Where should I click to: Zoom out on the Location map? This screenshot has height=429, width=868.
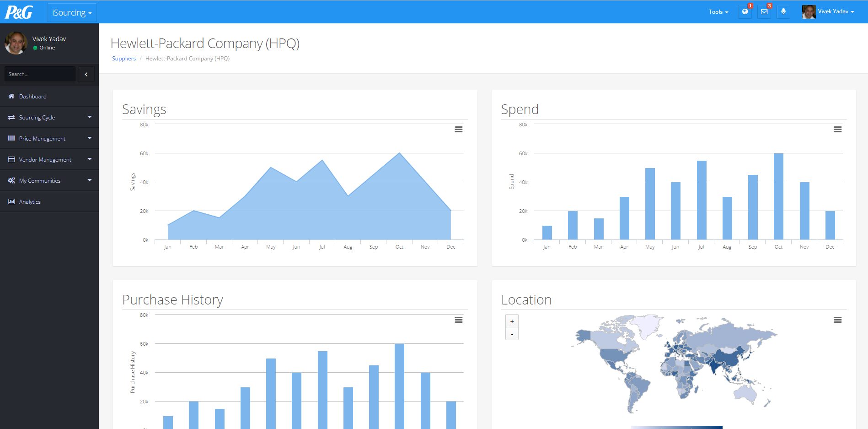click(512, 334)
